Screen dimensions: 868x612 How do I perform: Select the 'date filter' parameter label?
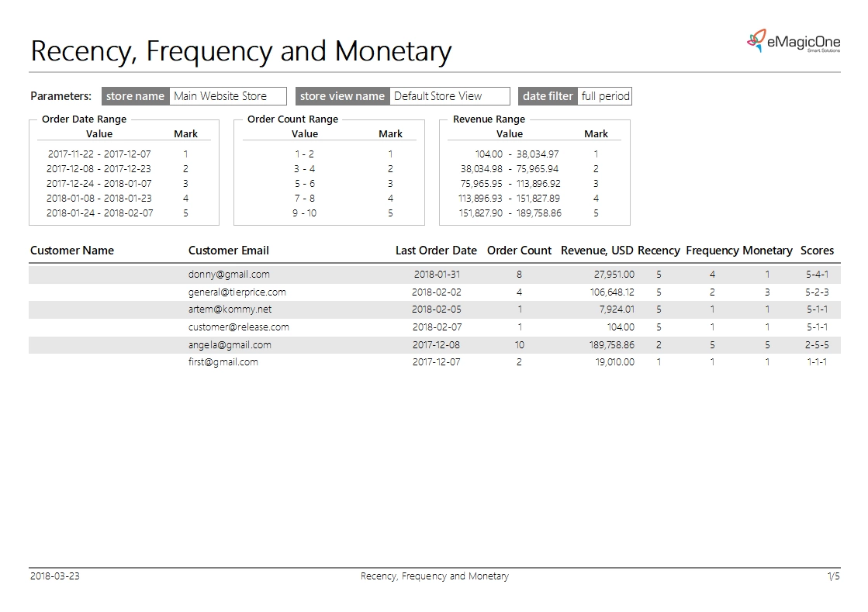[548, 96]
